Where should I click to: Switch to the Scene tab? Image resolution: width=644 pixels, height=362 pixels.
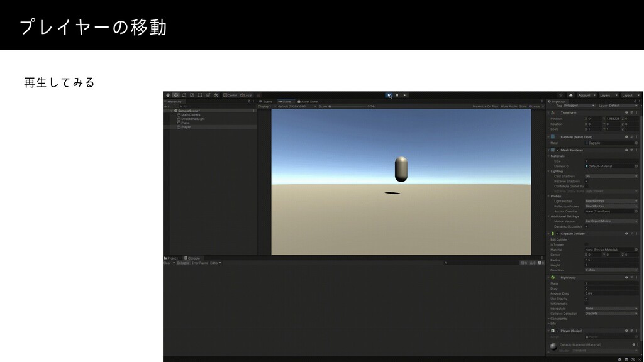tap(267, 101)
